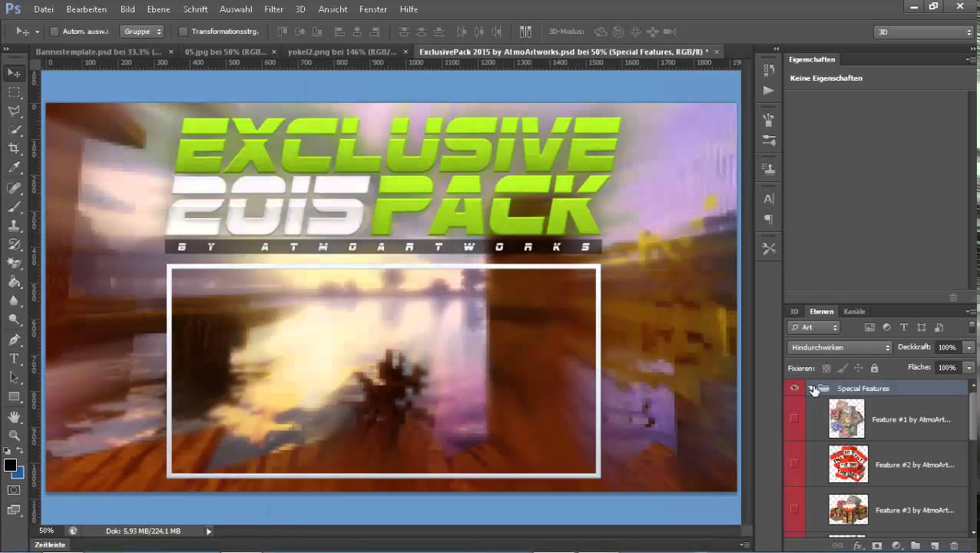Enable Transformationsstrg. checkbox
Screen dimensions: 980x553
183,31
